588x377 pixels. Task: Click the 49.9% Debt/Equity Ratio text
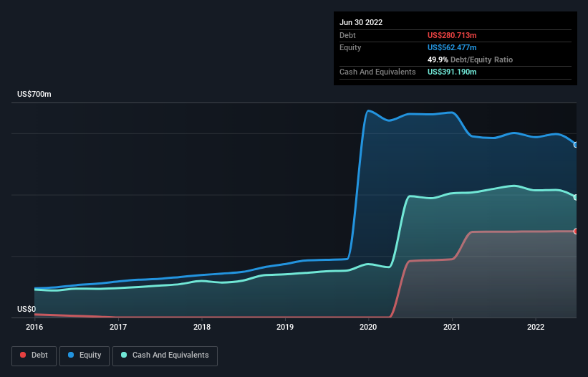click(471, 59)
